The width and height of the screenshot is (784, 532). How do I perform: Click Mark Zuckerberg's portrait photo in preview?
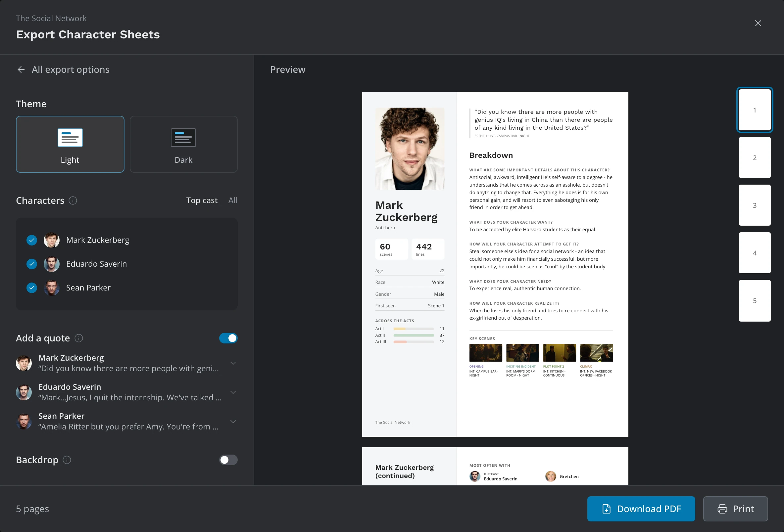(x=410, y=149)
